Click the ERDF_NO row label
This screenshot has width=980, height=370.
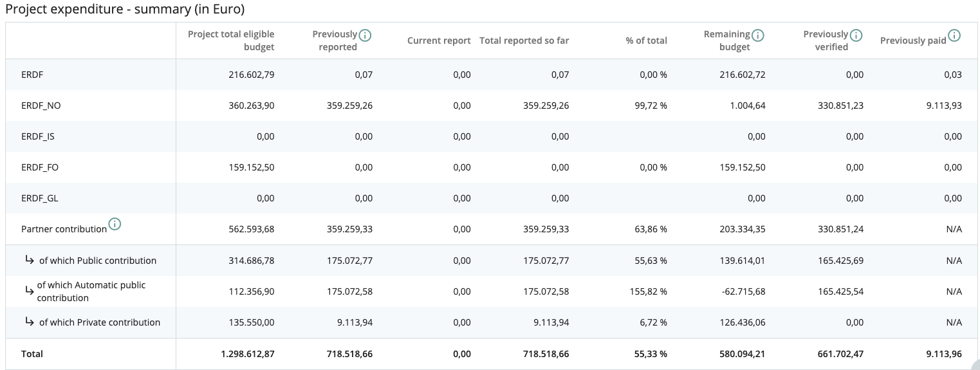point(41,106)
